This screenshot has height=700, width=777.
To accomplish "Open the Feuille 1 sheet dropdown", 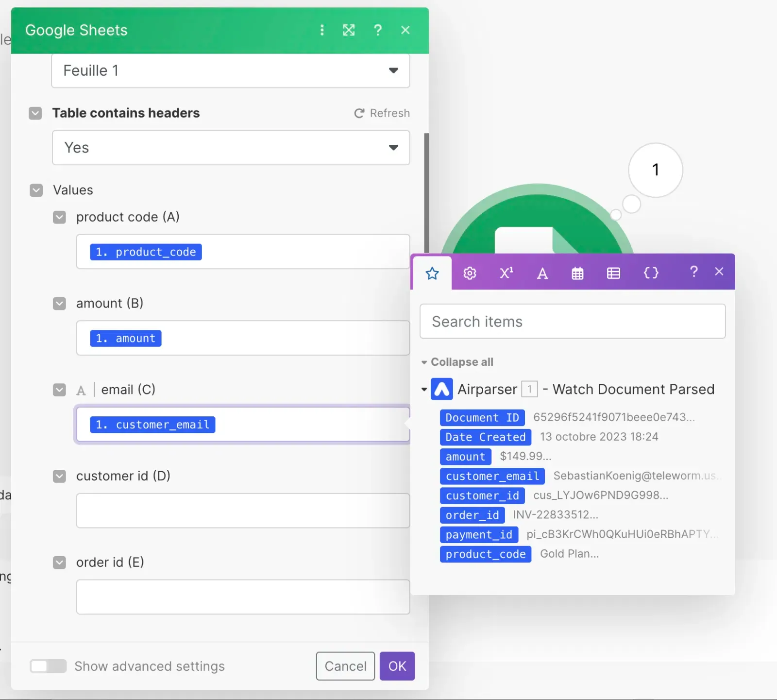I will 231,71.
